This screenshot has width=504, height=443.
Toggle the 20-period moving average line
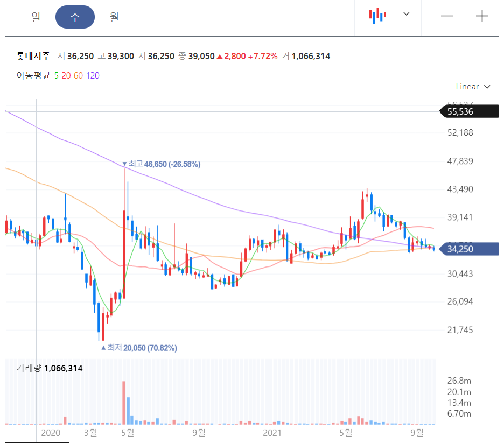66,75
